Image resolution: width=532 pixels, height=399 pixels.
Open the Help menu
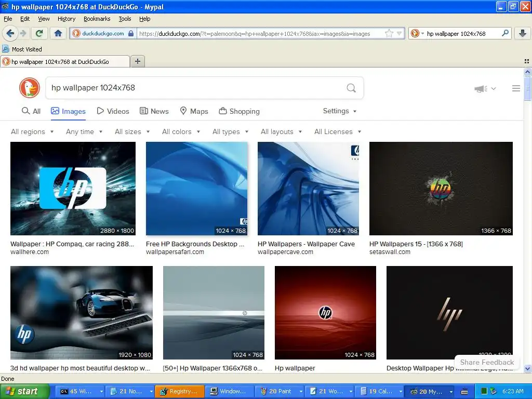(144, 19)
